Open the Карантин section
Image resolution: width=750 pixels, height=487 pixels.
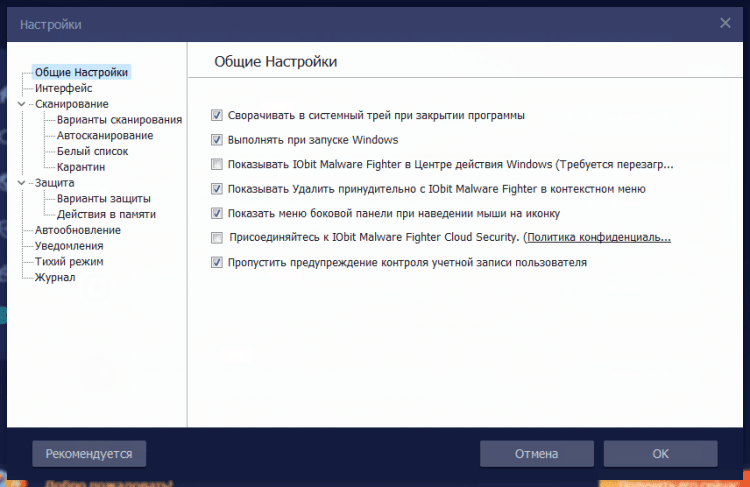[x=81, y=167]
